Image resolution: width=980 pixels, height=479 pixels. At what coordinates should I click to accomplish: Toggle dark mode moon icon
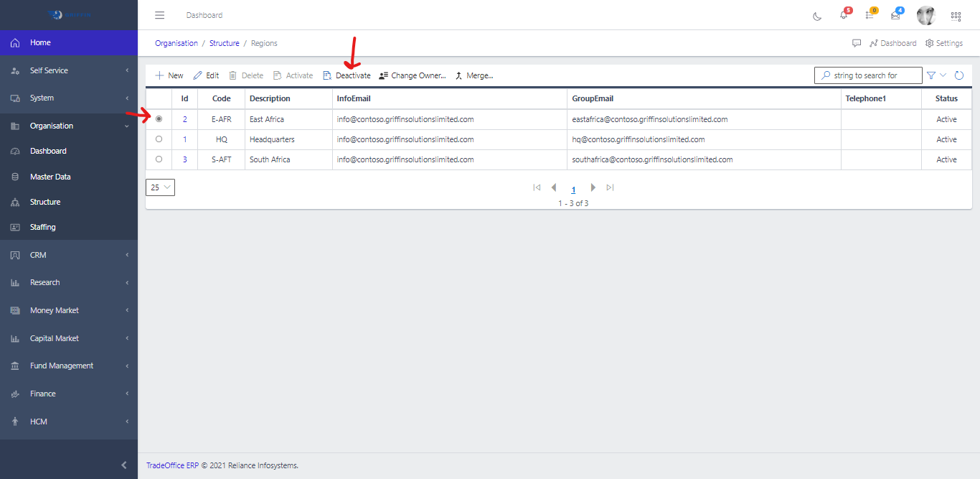(817, 16)
